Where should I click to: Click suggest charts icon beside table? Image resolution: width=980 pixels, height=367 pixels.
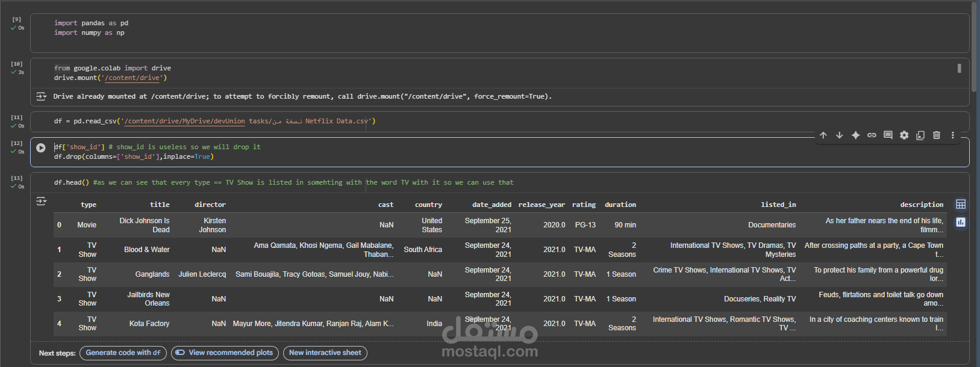(x=961, y=222)
